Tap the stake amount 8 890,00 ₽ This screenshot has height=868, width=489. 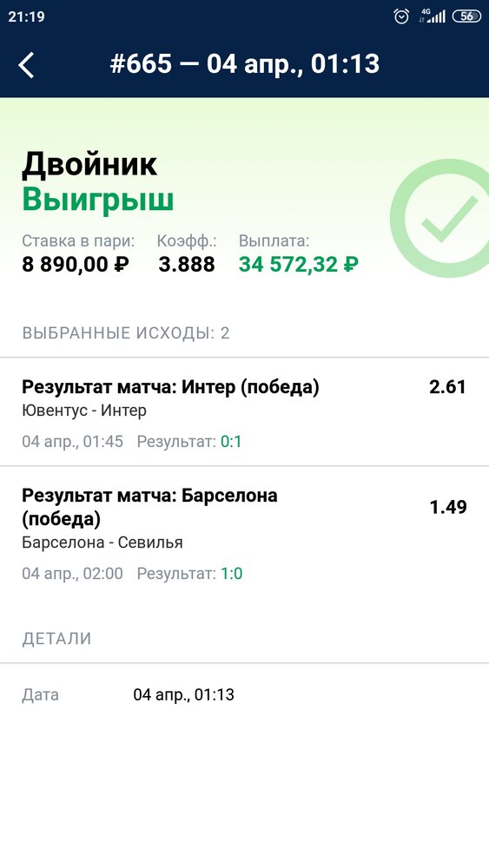click(x=76, y=264)
